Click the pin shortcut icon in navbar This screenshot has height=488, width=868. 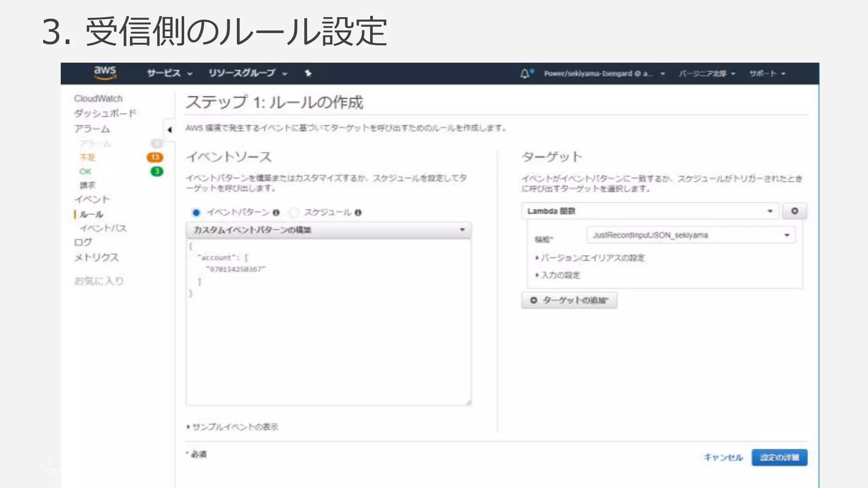point(308,73)
